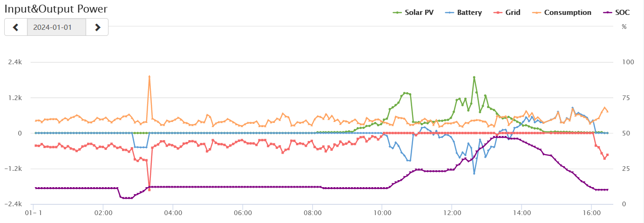Image resolution: width=644 pixels, height=223 pixels.
Task: Click the deepest blue Battery dip point
Action: [474, 174]
